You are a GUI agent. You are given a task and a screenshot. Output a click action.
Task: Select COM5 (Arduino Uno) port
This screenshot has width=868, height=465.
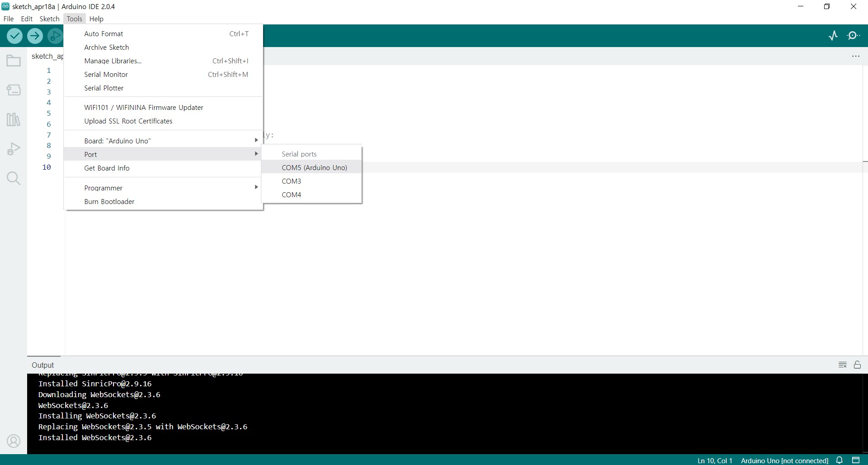pyautogui.click(x=311, y=167)
